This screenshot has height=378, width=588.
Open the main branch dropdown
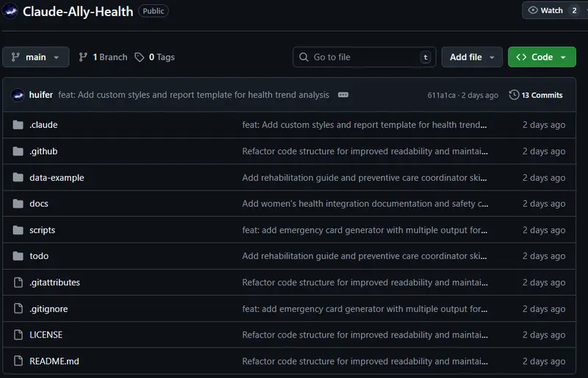coord(36,57)
